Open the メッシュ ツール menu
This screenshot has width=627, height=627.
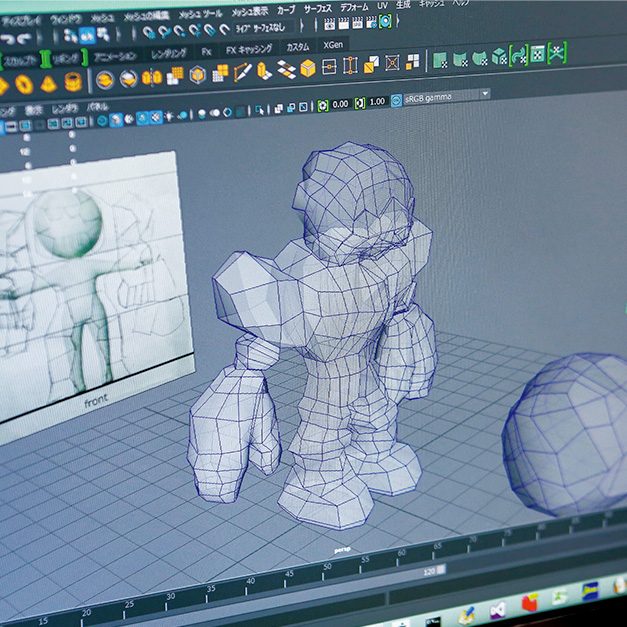click(200, 14)
